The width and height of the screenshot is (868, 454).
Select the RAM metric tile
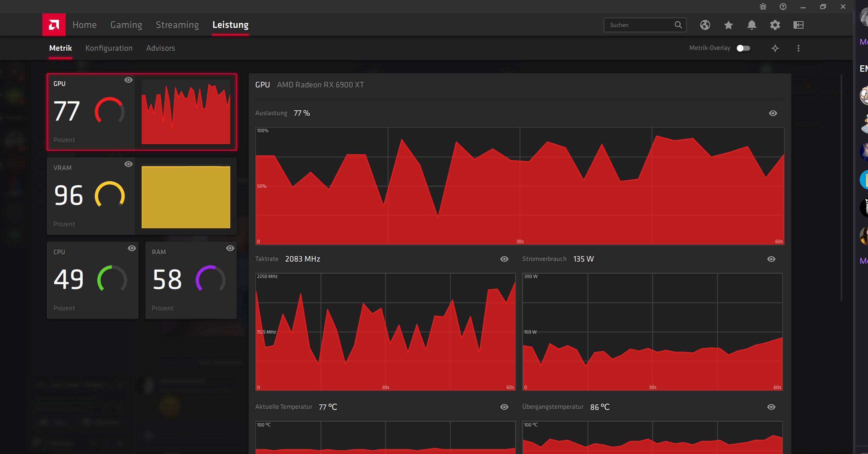[191, 280]
